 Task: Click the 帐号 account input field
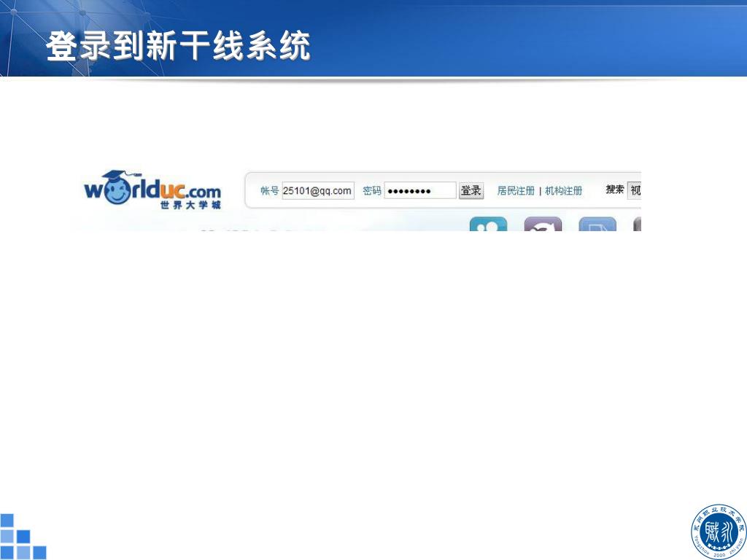(x=318, y=190)
